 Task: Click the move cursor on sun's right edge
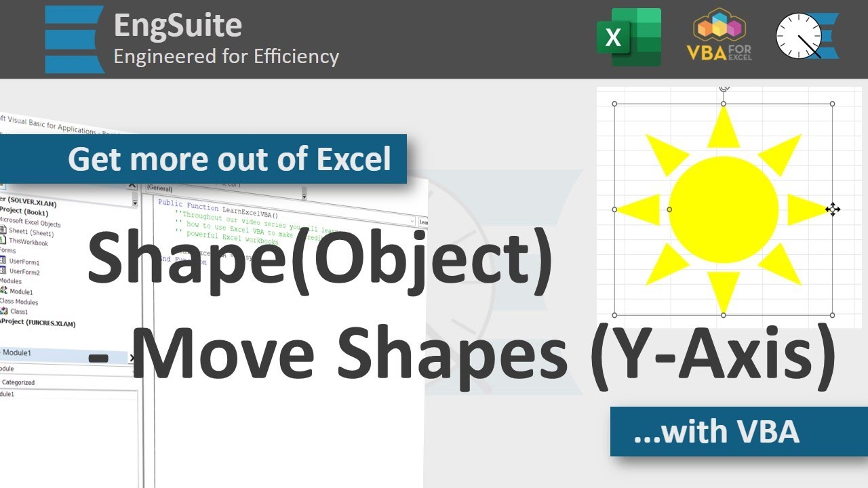pos(833,209)
